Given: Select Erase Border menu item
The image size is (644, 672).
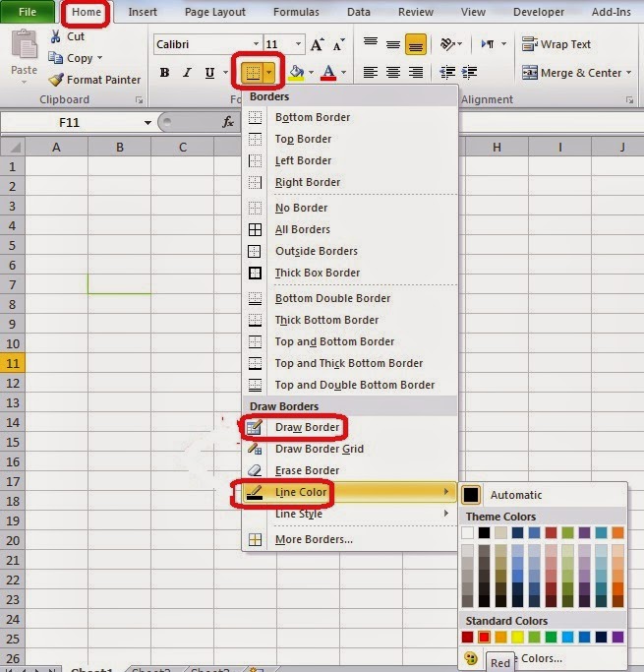Looking at the screenshot, I should (x=350, y=470).
